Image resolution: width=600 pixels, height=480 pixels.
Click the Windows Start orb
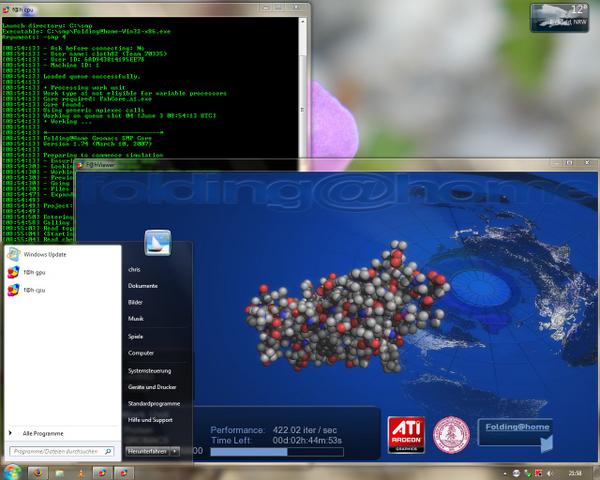coord(13,472)
